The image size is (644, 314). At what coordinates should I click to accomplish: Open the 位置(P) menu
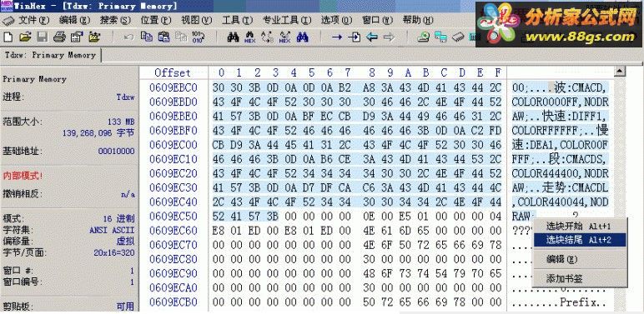click(156, 20)
